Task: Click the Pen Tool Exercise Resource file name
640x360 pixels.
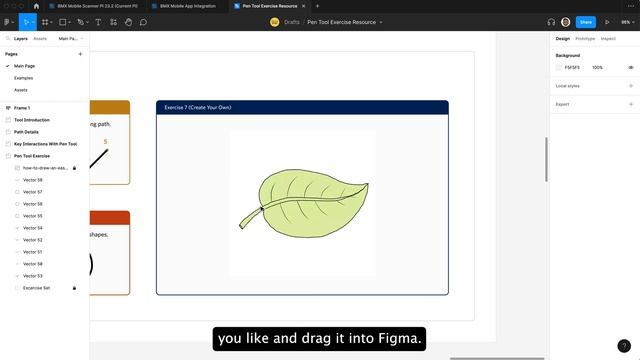Action: tap(341, 22)
